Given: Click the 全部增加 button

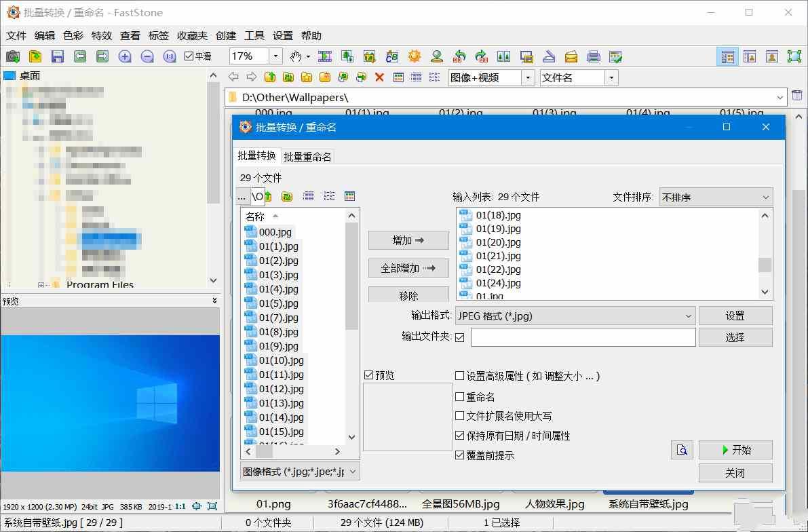Looking at the screenshot, I should click(x=408, y=267).
